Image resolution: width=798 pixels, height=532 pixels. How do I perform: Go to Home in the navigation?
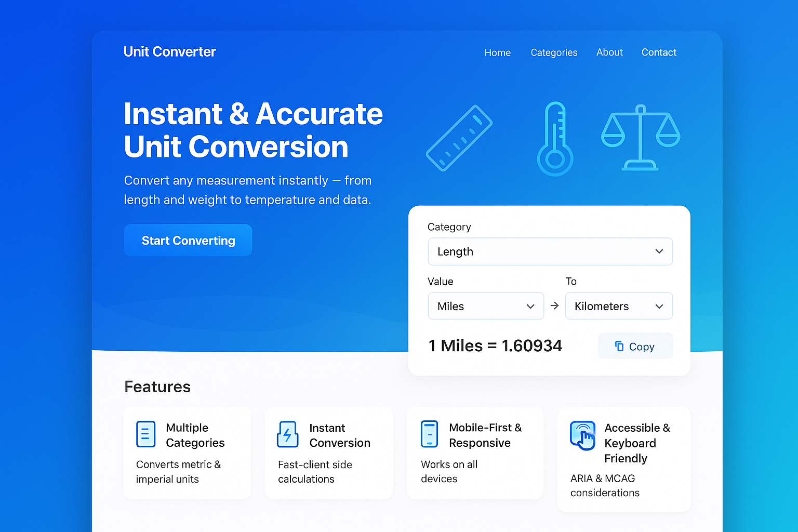[497, 52]
